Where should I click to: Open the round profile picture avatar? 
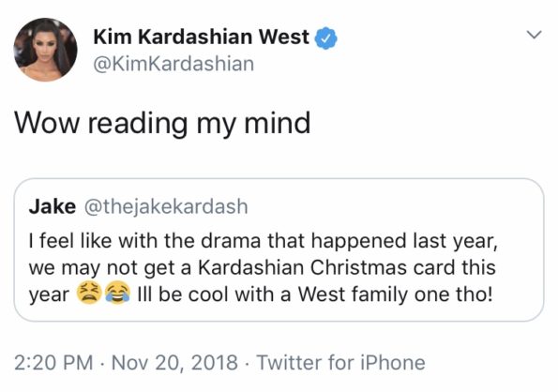click(46, 50)
